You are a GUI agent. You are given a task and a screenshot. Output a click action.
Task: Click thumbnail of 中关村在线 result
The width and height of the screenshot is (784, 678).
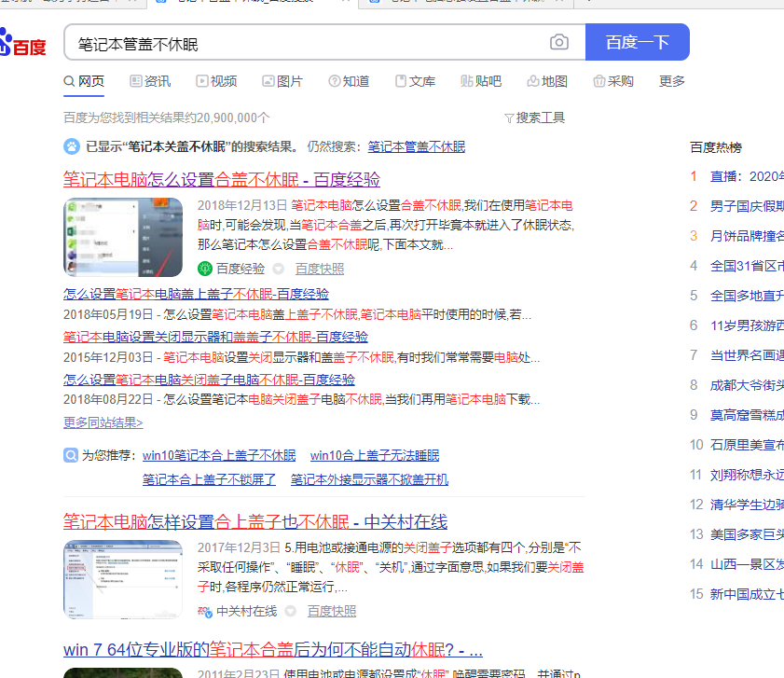(x=123, y=579)
